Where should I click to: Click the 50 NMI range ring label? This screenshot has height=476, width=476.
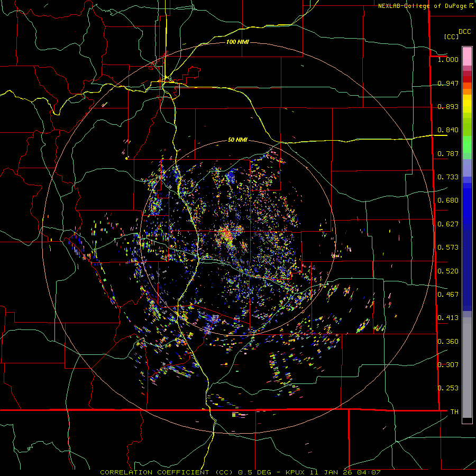tap(237, 140)
